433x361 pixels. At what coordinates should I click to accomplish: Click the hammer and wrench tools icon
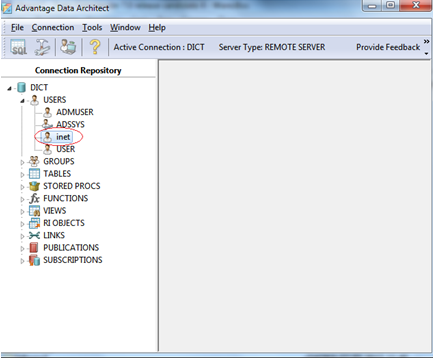click(x=42, y=47)
